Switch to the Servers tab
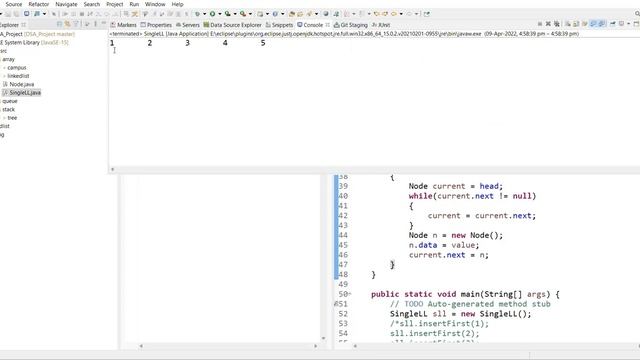Viewport: 640px width, 360px height. (188, 25)
